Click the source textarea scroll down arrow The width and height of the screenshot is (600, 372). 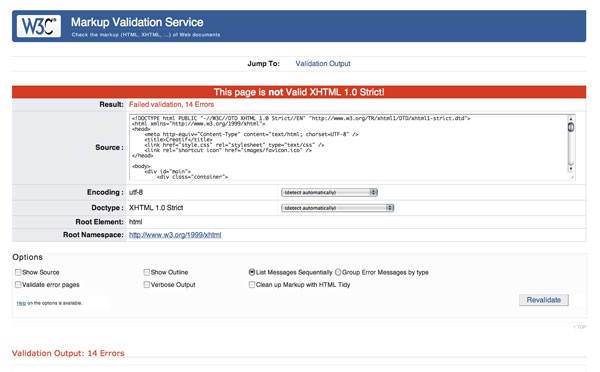click(x=571, y=168)
